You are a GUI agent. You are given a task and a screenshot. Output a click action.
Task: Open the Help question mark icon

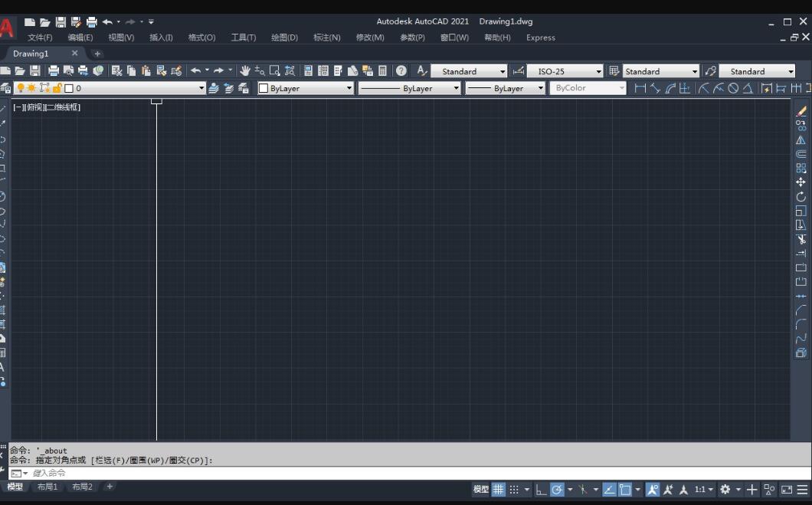point(401,71)
